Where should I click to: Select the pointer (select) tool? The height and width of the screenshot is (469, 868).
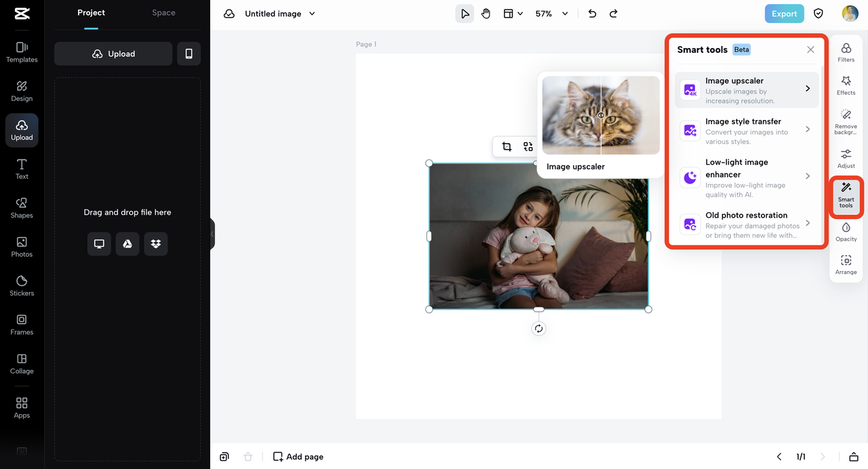tap(465, 14)
